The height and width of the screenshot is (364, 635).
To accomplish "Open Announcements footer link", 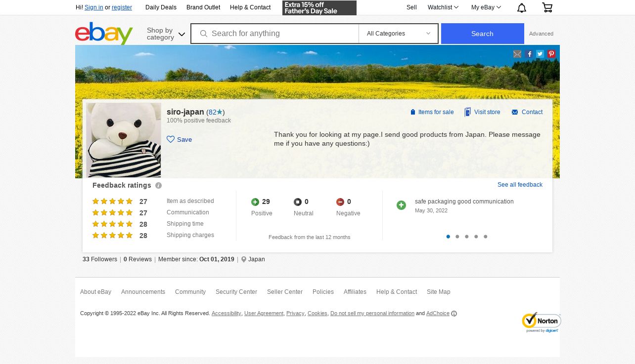I will click(x=143, y=292).
